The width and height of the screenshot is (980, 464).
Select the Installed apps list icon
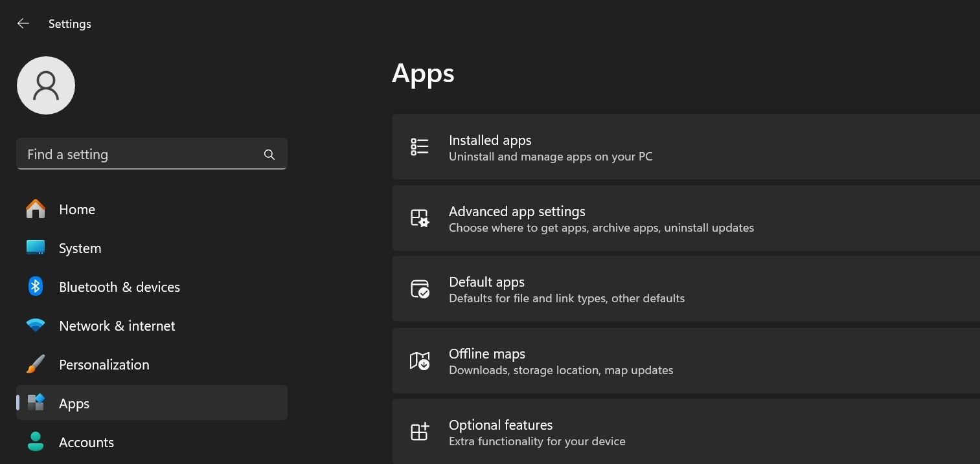click(x=419, y=147)
